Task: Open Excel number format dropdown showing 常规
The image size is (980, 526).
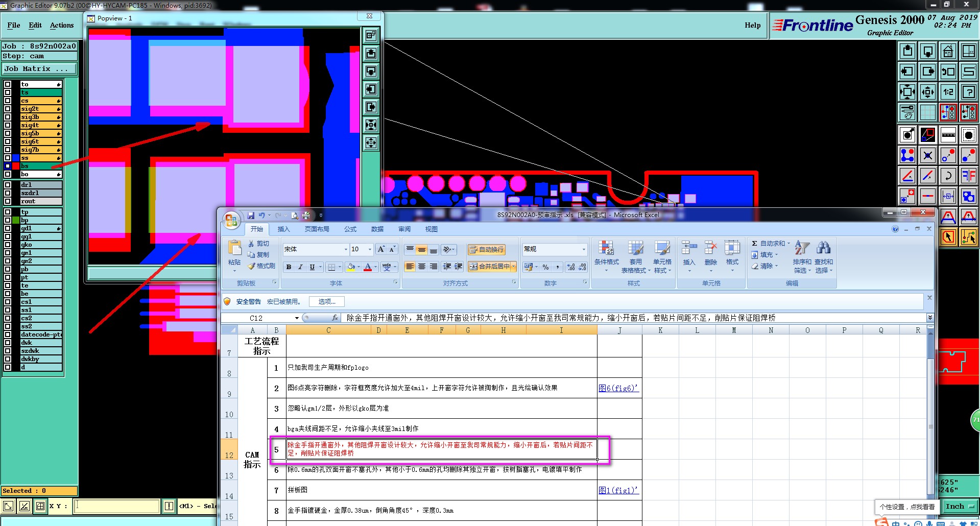Action: pyautogui.click(x=584, y=249)
